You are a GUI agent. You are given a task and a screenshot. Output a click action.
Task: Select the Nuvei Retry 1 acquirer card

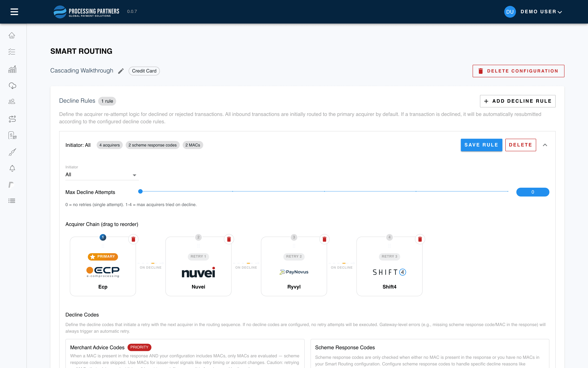[198, 266]
